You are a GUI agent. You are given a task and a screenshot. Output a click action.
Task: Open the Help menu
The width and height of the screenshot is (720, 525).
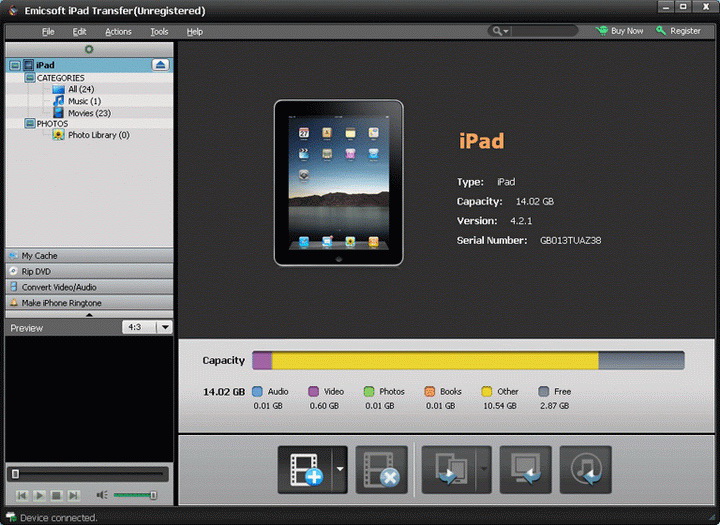(194, 32)
